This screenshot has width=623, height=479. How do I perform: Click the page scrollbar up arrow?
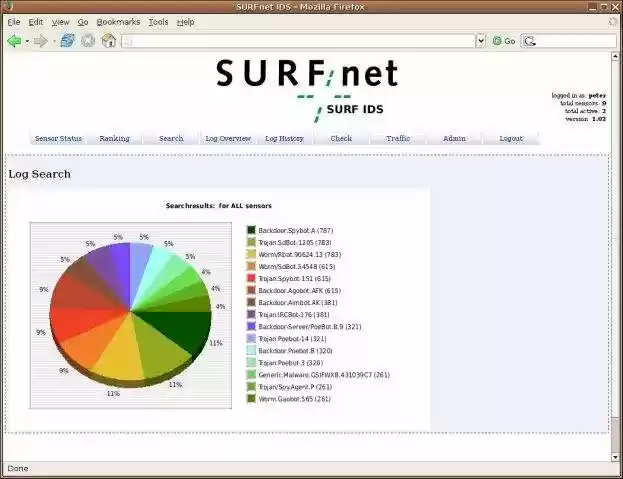point(615,56)
